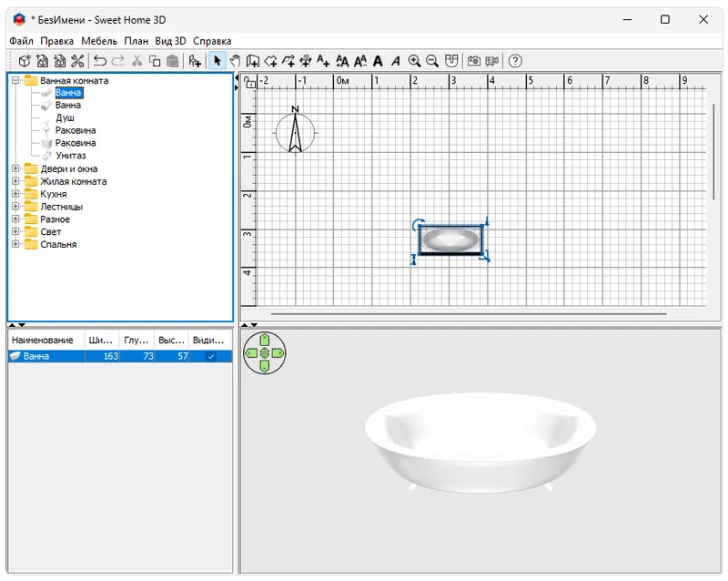Open the Мебель menu
728x581 pixels.
coord(99,41)
